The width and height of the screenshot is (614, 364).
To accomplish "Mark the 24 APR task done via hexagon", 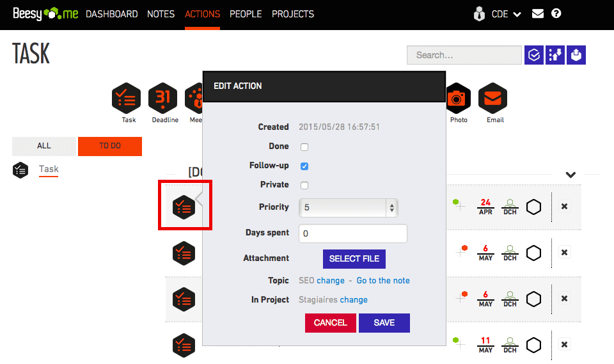I will pos(533,207).
